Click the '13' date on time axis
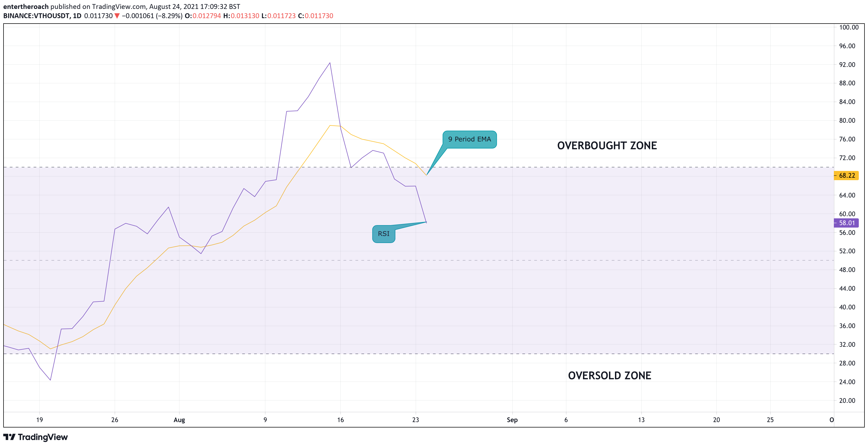868x447 pixels. (641, 420)
